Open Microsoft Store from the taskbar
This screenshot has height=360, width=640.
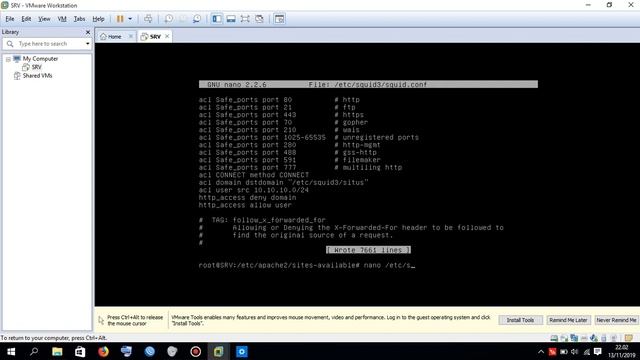click(x=80, y=351)
